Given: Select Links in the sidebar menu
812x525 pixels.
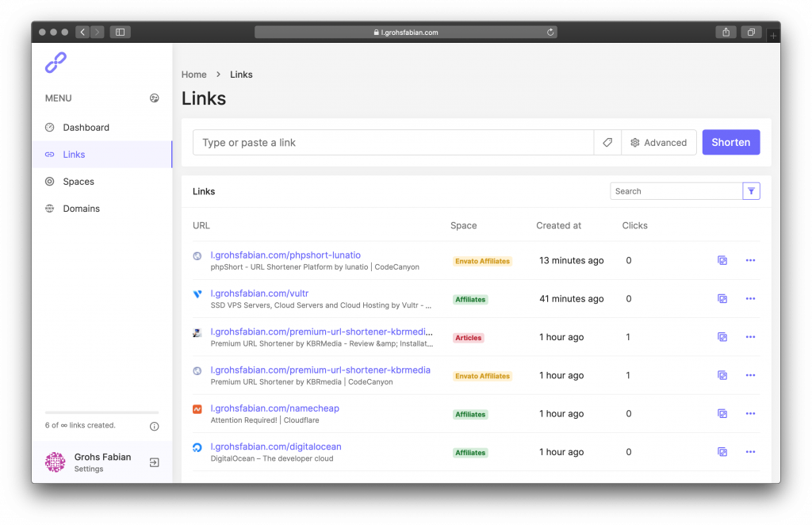Looking at the screenshot, I should 102,155.
